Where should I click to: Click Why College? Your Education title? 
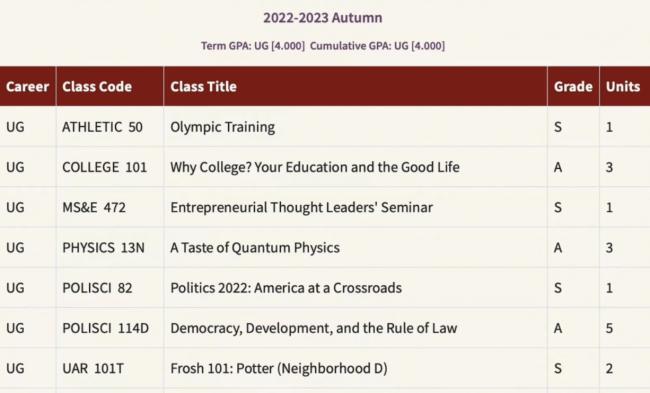pyautogui.click(x=315, y=167)
